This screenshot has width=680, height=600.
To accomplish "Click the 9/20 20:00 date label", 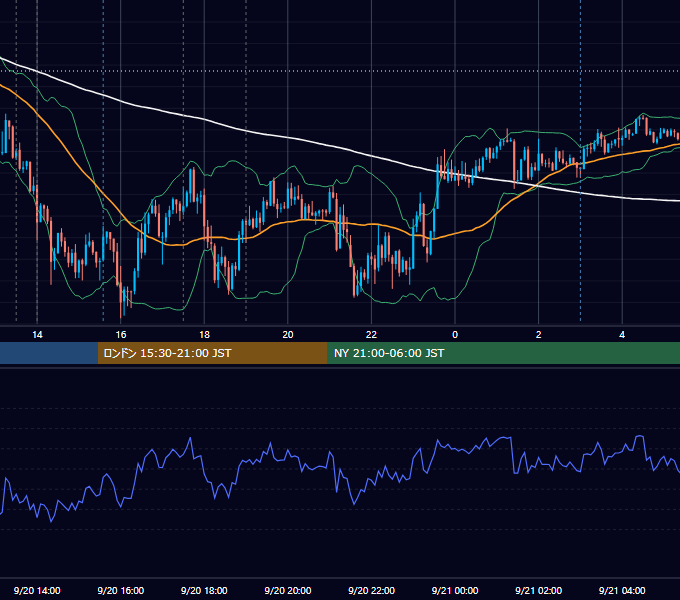I will coord(288,590).
